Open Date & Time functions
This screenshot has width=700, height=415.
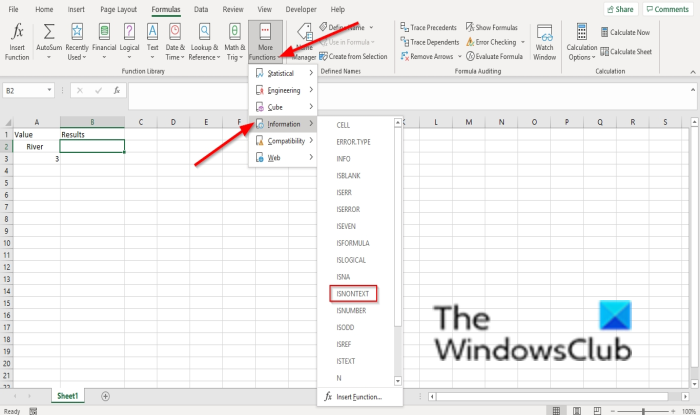coord(175,42)
